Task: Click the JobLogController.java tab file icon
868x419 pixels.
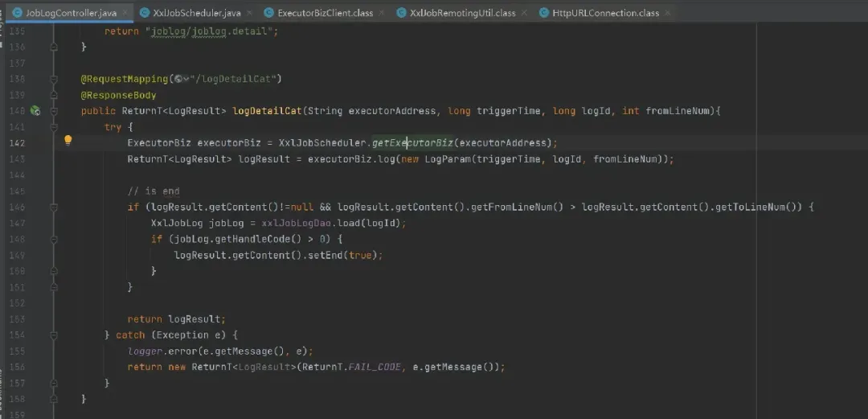Action: coord(15,13)
